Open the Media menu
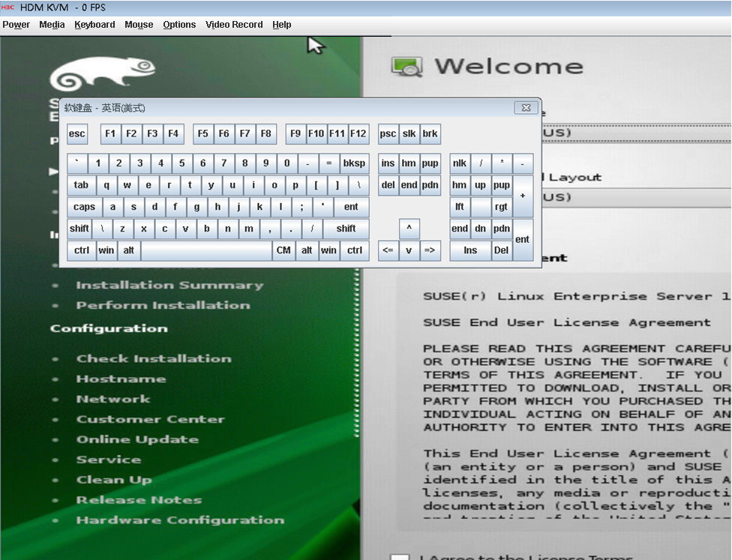This screenshot has height=560, width=732. coord(52,25)
